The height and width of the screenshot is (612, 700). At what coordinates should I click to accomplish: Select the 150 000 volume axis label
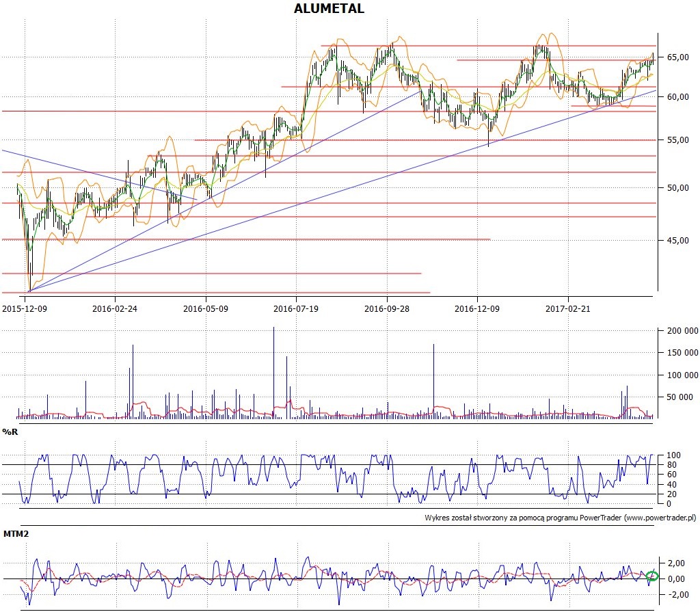[683, 353]
